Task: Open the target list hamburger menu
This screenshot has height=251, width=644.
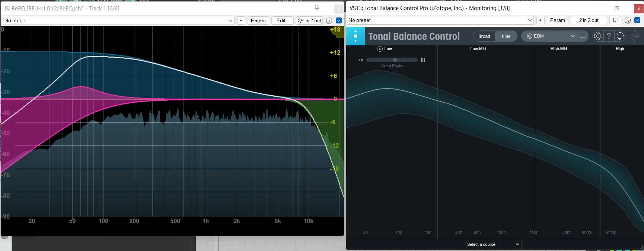Action: 583,36
